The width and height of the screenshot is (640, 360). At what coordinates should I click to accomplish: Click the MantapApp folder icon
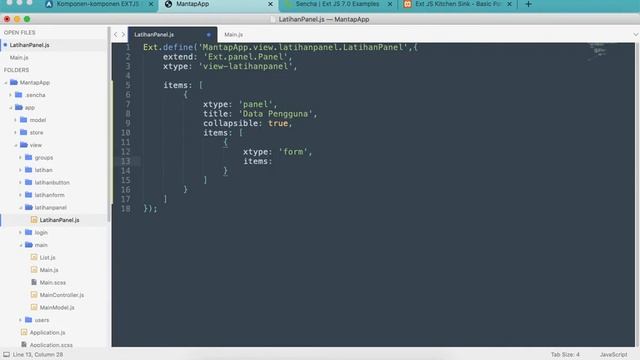14,82
